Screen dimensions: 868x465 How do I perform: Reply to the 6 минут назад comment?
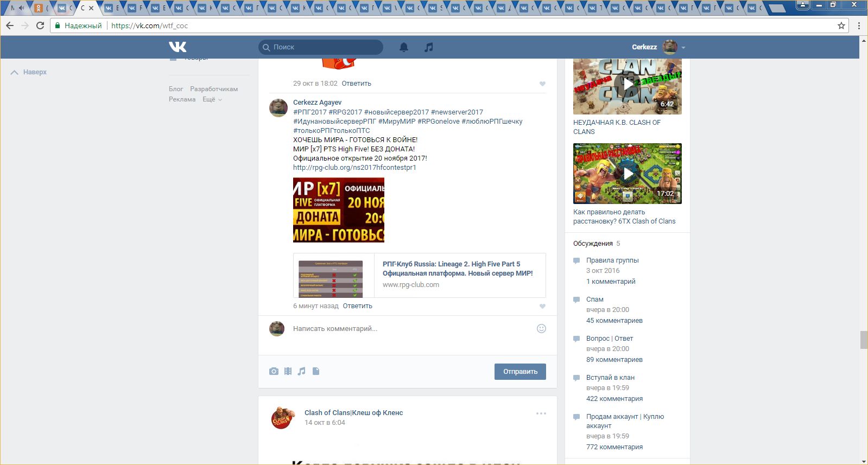point(358,306)
